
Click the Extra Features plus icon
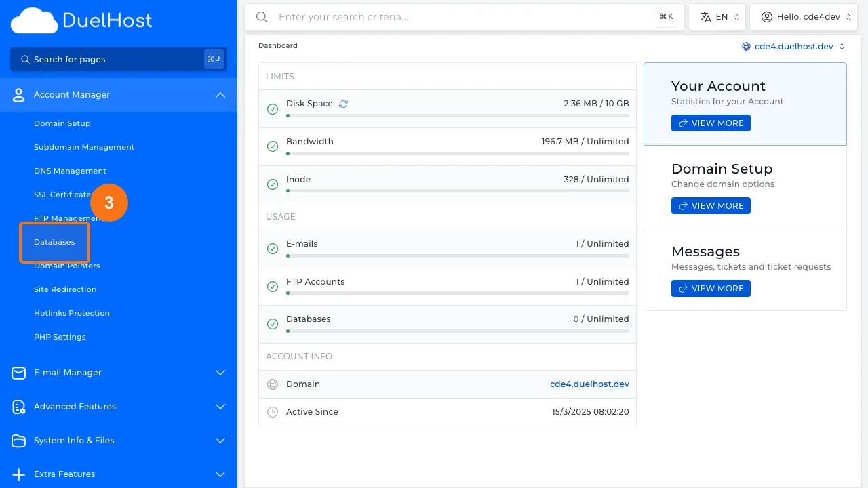pyautogui.click(x=19, y=474)
